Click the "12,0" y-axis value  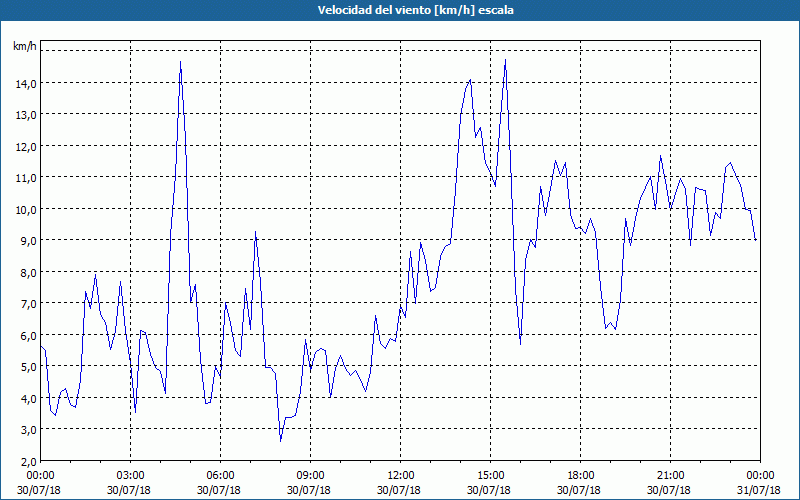click(x=26, y=147)
